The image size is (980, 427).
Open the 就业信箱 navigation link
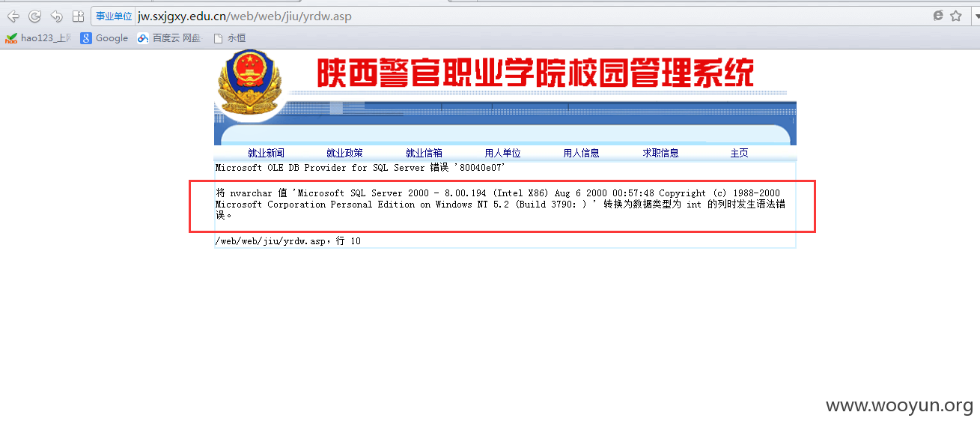click(424, 153)
